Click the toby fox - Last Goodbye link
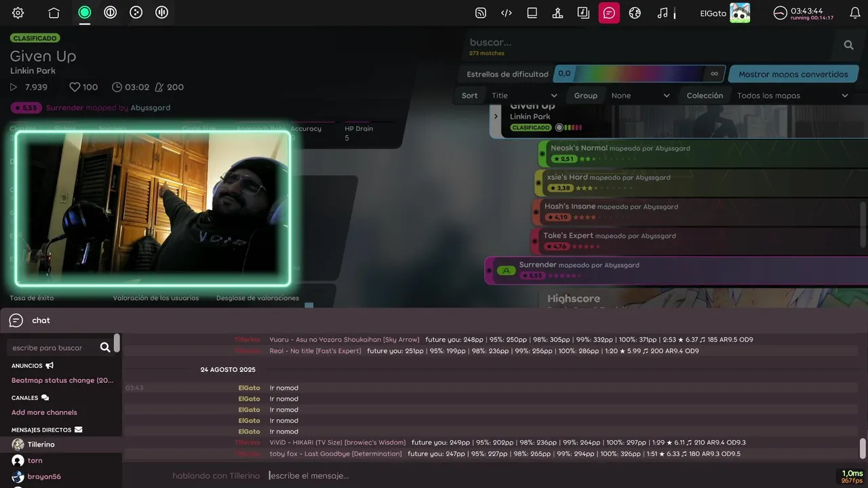This screenshot has height=488, width=868. [335, 454]
